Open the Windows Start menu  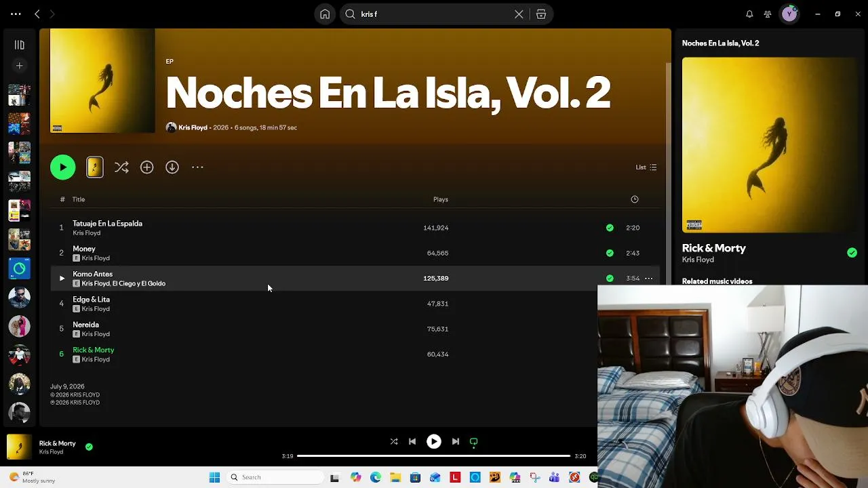pos(214,477)
